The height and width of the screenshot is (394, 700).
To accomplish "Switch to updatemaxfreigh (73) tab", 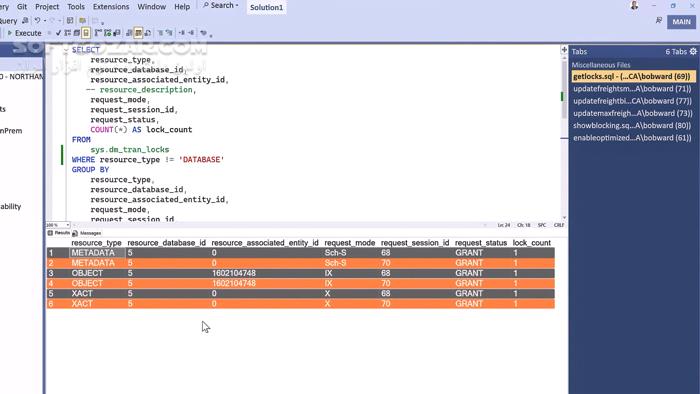I will pos(632,113).
